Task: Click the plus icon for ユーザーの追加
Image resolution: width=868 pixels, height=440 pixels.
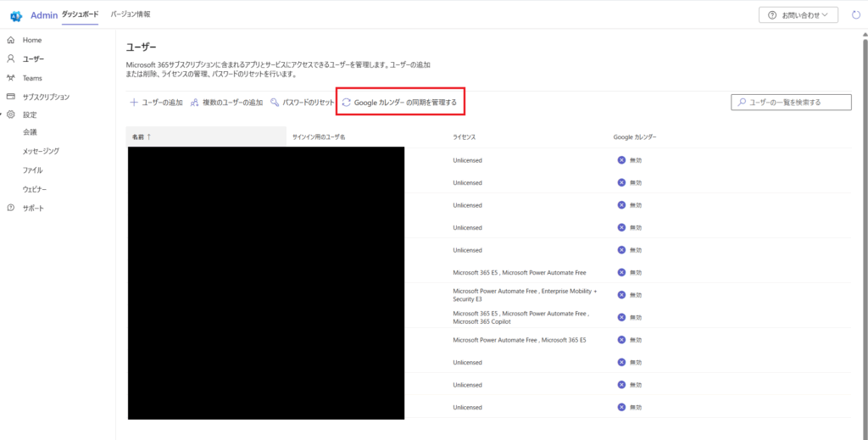Action: click(x=133, y=103)
